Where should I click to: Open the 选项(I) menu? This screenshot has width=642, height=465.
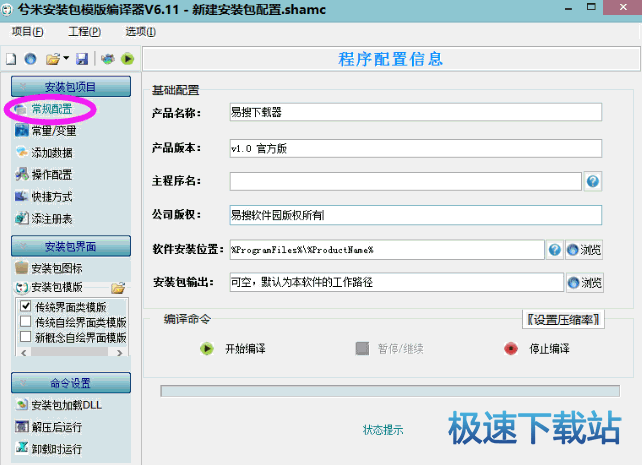point(140,32)
